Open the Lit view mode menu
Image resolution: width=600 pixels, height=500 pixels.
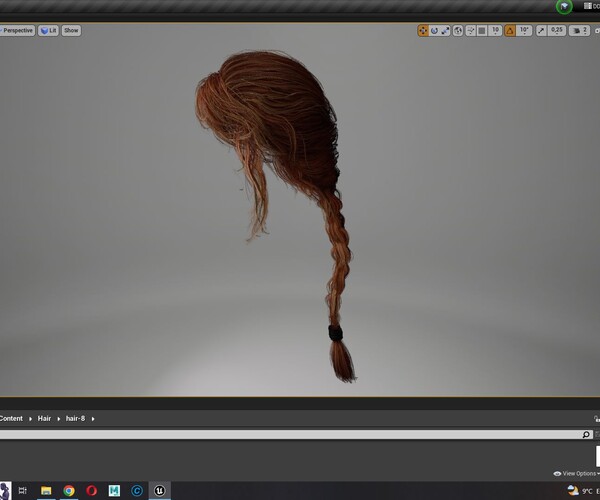tap(48, 31)
